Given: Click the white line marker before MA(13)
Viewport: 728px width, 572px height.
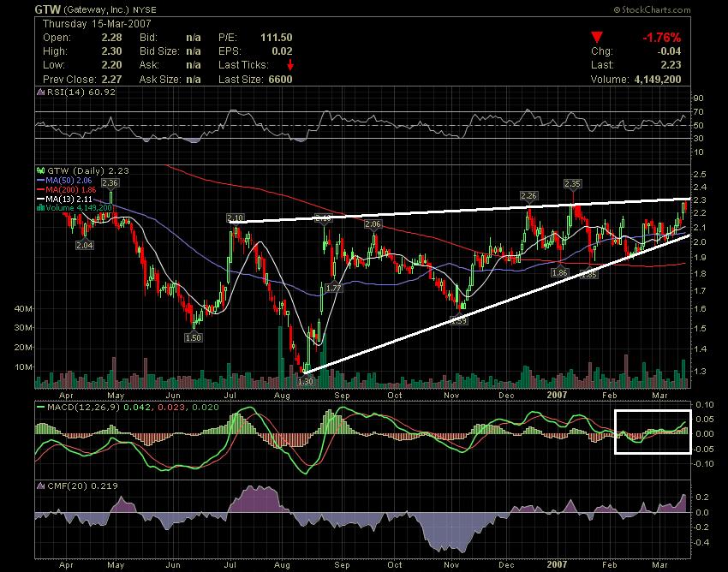Looking at the screenshot, I should [x=41, y=199].
